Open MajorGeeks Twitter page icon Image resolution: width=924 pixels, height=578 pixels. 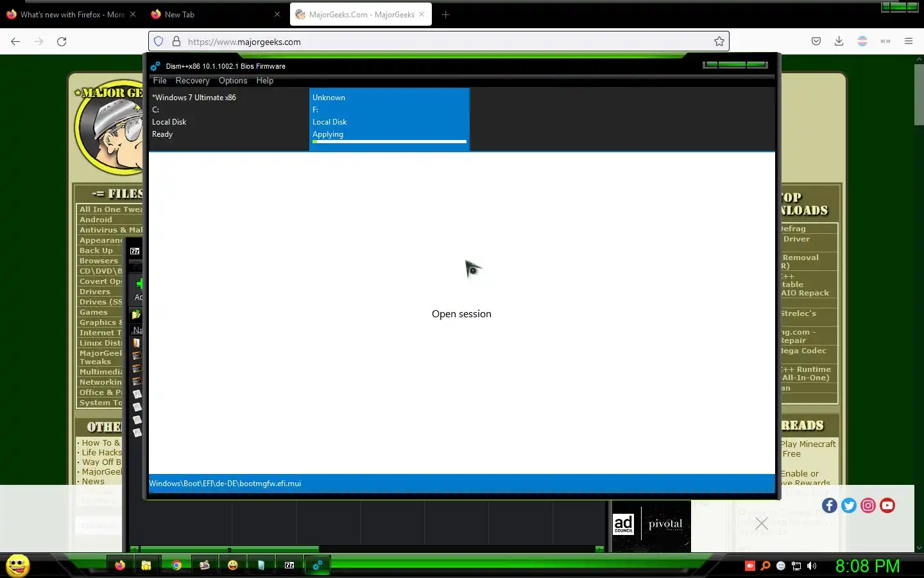coord(849,505)
